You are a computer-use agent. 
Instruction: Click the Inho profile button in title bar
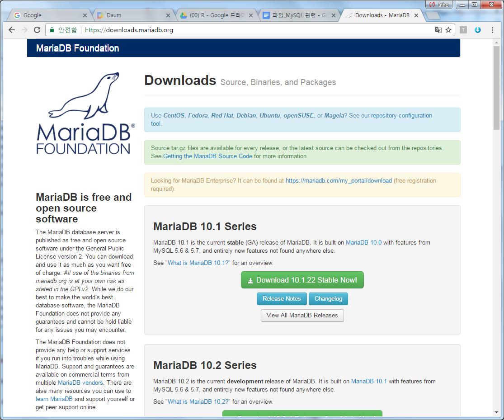pos(439,5)
